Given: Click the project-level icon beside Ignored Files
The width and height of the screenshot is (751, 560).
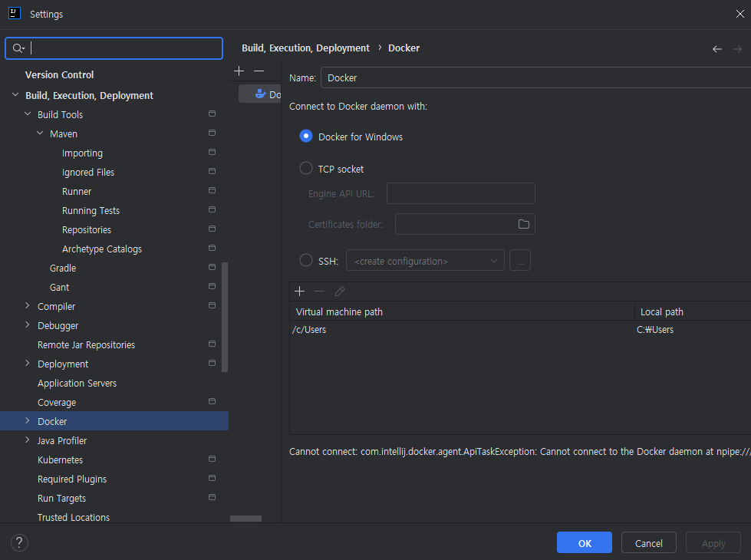Looking at the screenshot, I should [212, 171].
